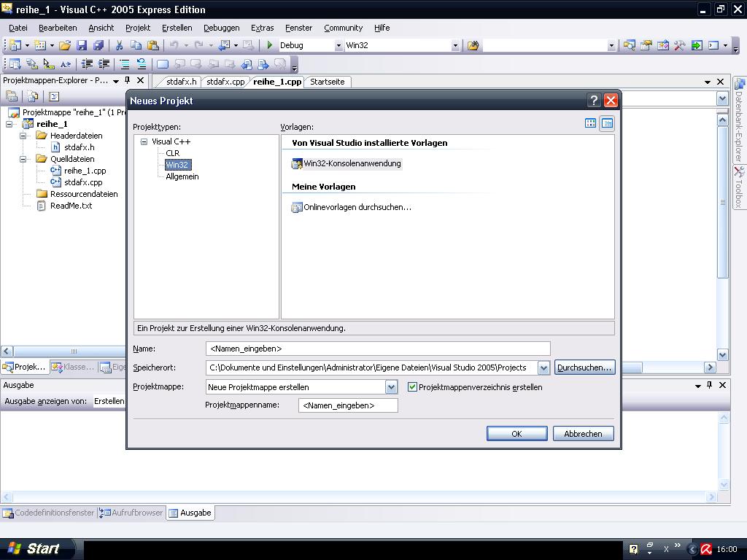Open the Speicherort path dropdown

pos(543,367)
